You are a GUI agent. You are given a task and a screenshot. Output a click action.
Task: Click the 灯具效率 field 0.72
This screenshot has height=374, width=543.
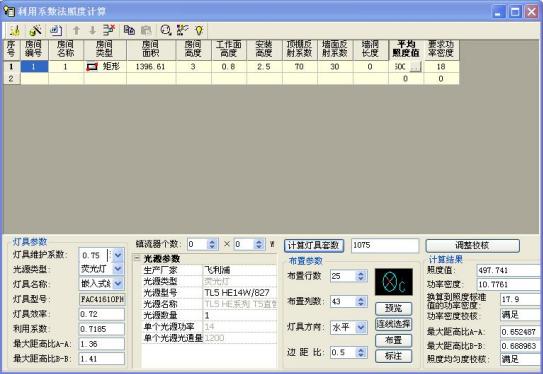point(102,314)
